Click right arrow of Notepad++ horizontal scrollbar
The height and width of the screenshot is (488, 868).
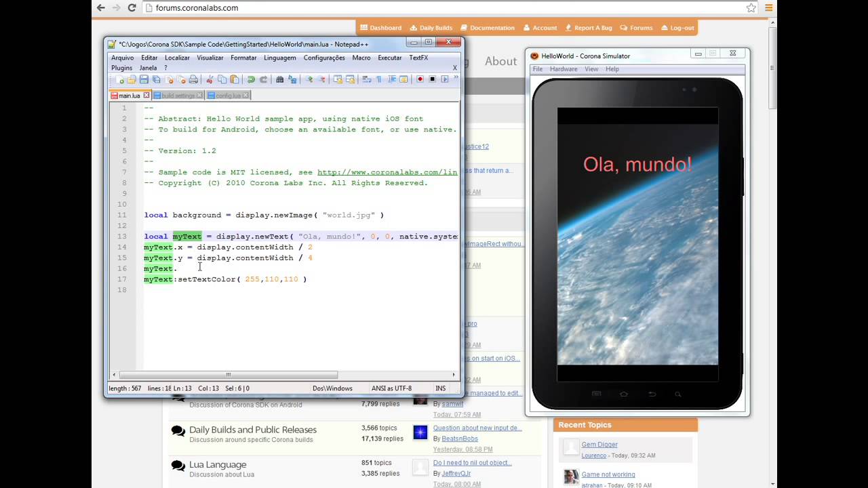coord(454,374)
